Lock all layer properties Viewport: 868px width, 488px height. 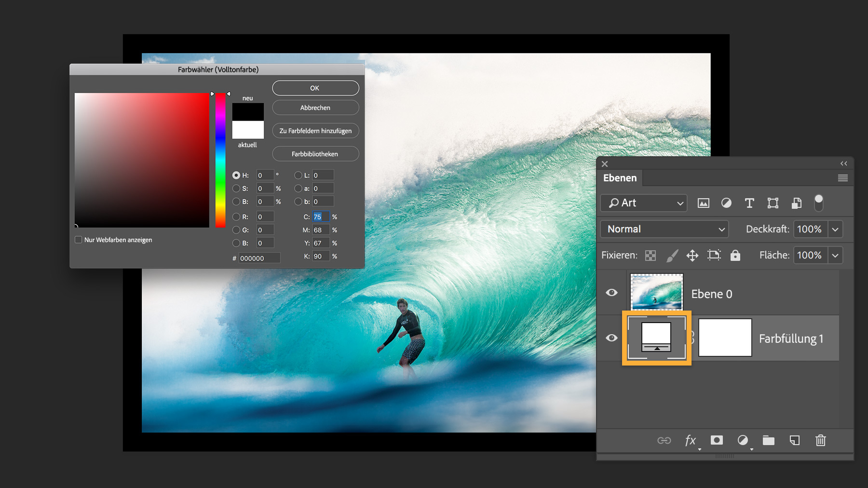(735, 255)
